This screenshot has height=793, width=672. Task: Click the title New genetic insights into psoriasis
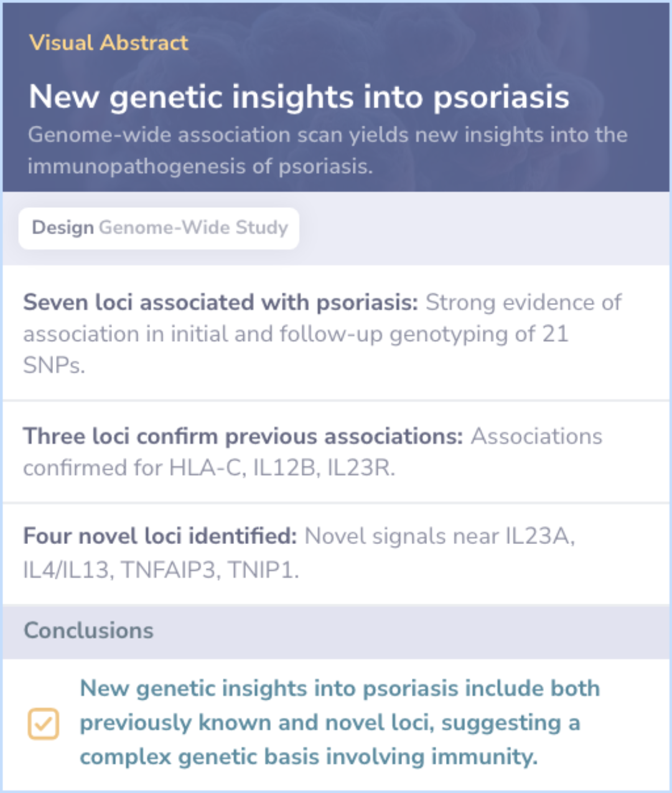[299, 97]
